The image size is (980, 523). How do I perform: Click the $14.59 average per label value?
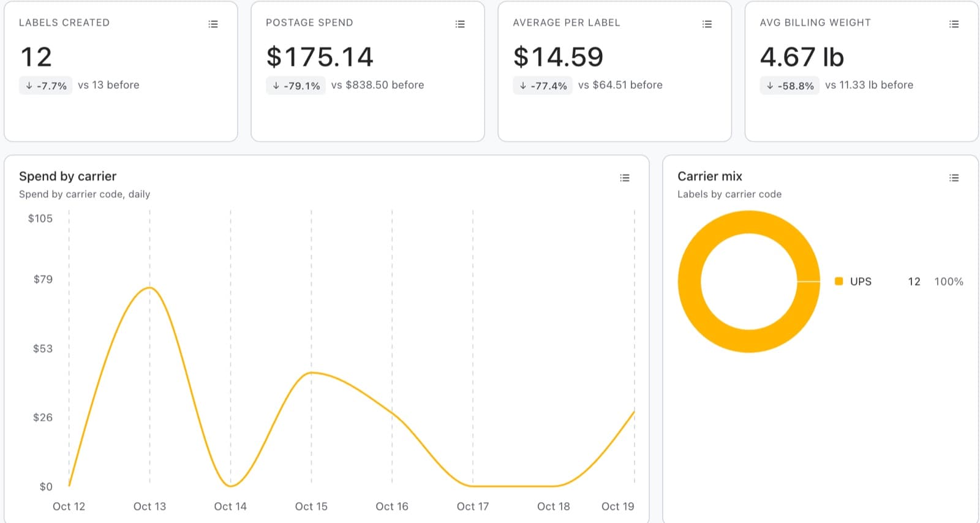(x=558, y=57)
